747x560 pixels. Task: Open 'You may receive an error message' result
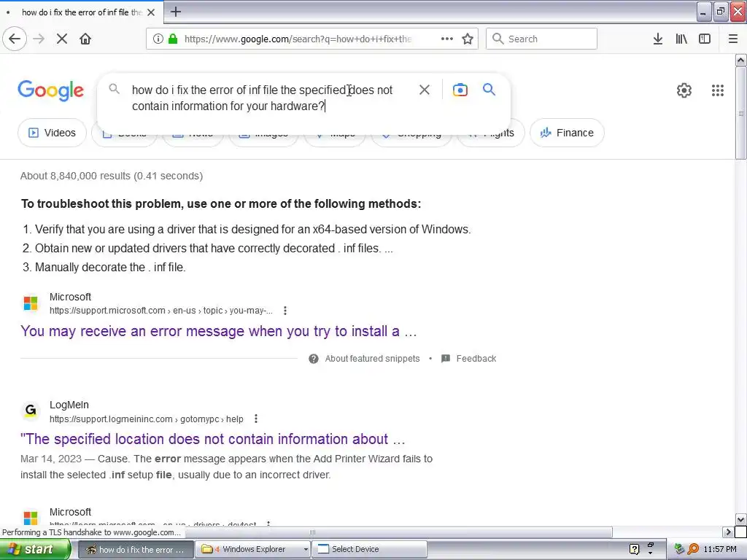[x=219, y=331]
